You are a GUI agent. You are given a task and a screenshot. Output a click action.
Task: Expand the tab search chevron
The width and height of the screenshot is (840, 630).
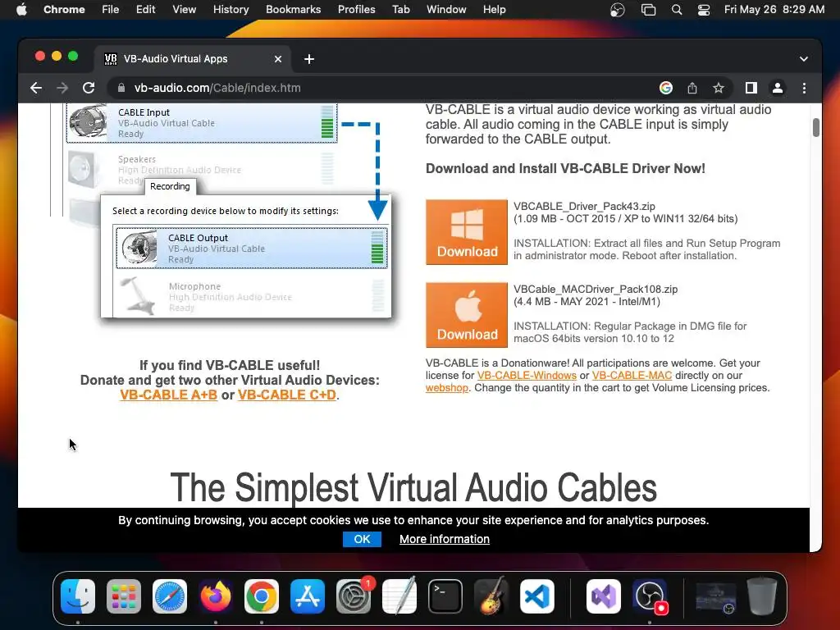click(x=804, y=59)
